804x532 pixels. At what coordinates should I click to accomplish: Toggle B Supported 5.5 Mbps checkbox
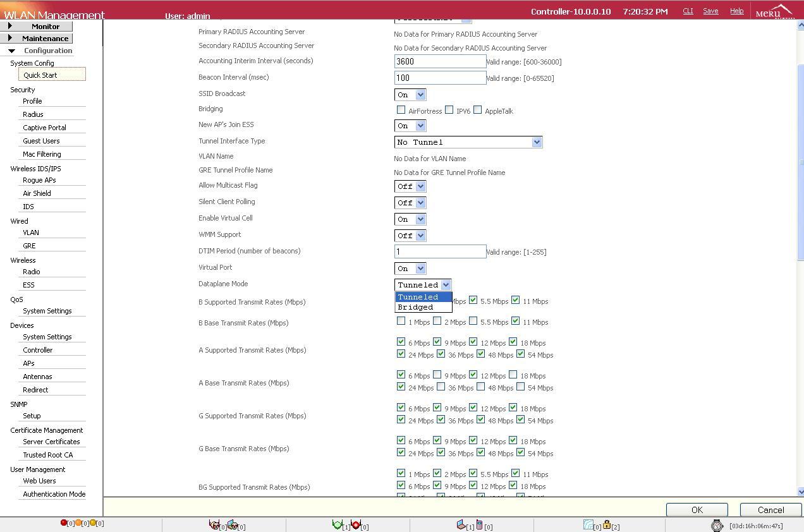(473, 300)
